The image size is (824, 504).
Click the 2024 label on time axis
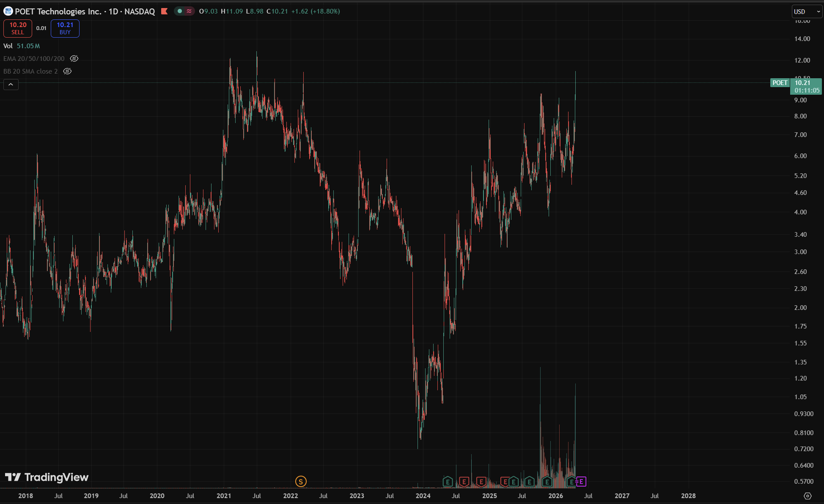[423, 496]
